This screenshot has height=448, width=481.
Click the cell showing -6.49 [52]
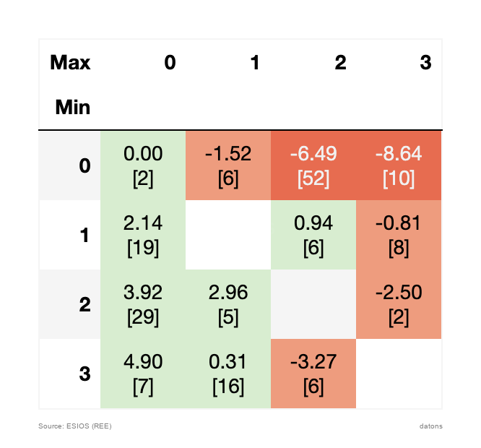pyautogui.click(x=313, y=165)
